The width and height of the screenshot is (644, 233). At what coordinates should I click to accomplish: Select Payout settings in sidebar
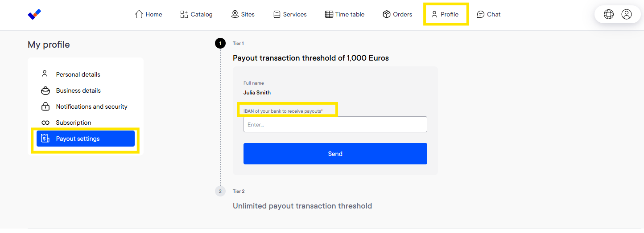86,139
